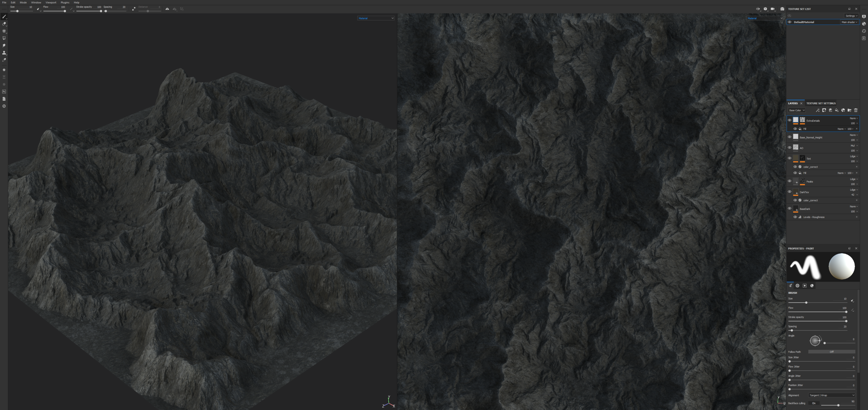
Task: Hide the Peaks layer
Action: click(x=790, y=181)
